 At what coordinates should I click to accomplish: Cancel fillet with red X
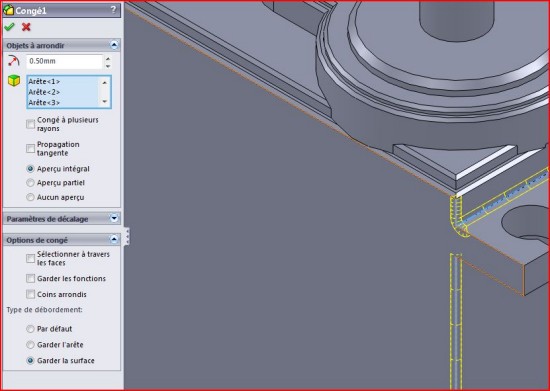(26, 27)
